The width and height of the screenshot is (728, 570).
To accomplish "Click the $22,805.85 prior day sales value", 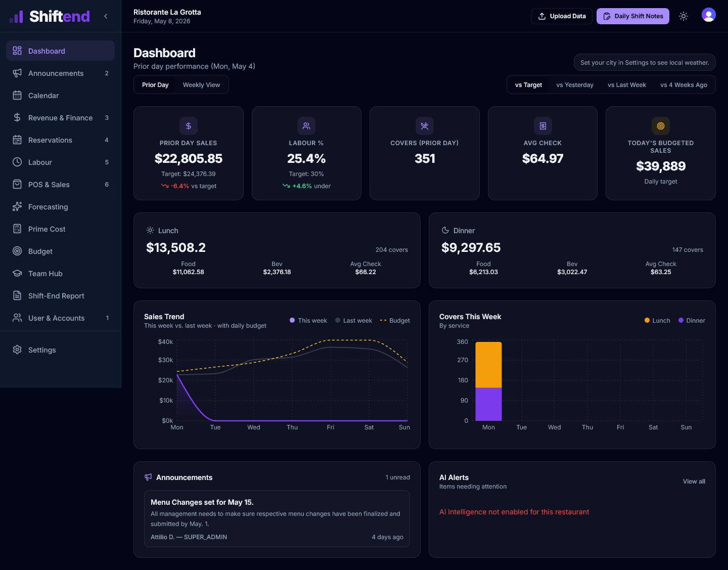I will click(x=189, y=159).
